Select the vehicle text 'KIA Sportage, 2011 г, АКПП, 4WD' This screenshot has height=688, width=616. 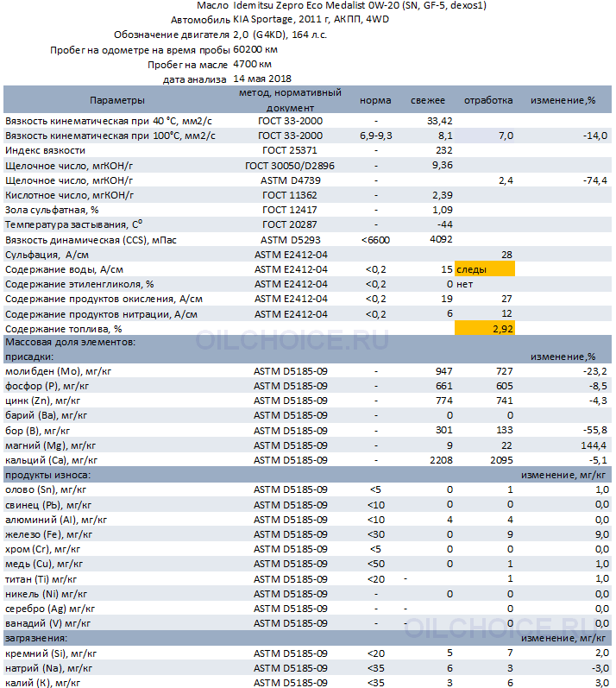(311, 20)
